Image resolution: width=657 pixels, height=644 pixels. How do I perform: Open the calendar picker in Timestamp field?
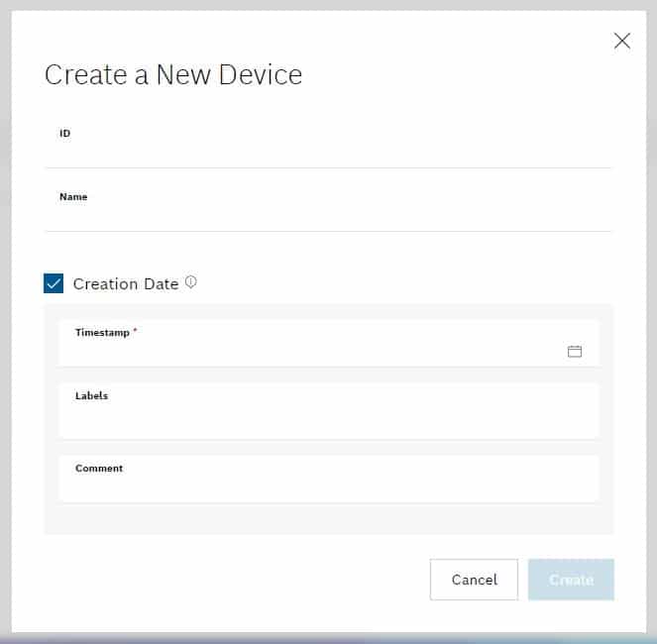[x=575, y=351]
